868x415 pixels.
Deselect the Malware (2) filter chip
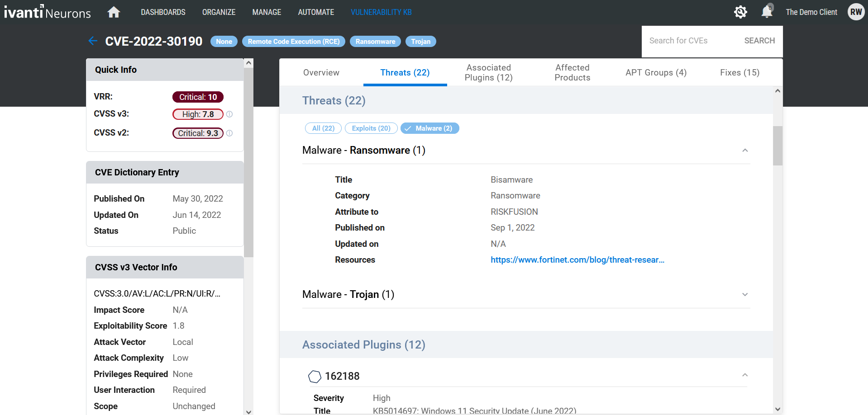430,128
